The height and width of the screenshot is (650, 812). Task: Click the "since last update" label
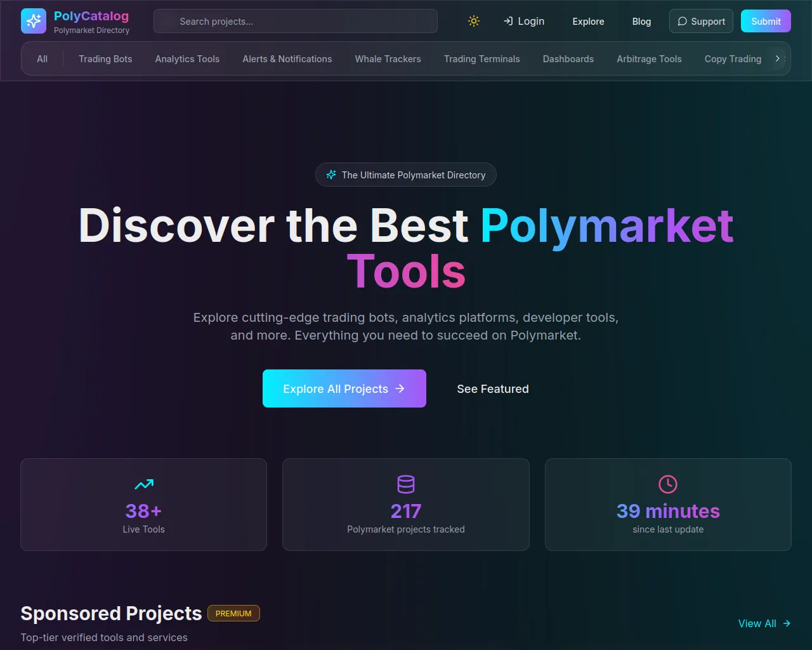(668, 529)
